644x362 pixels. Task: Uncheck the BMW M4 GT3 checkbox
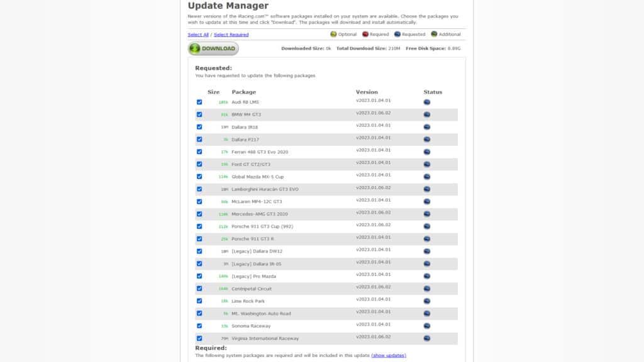199,114
